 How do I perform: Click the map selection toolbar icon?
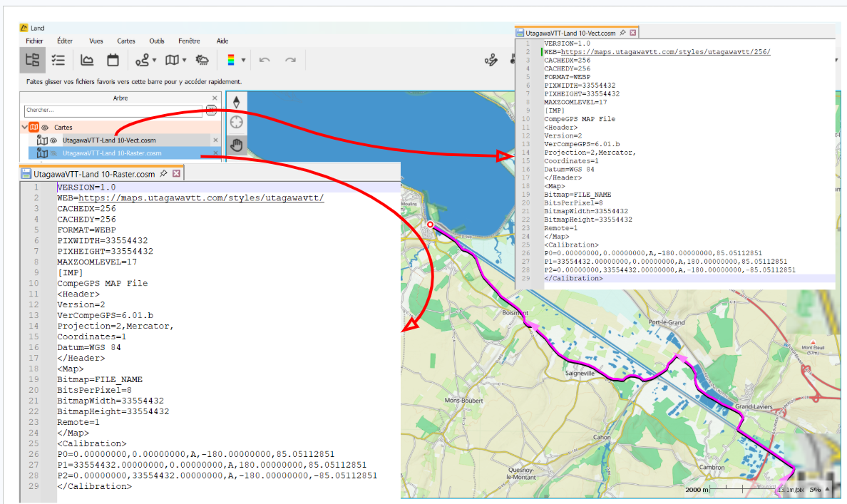click(173, 60)
